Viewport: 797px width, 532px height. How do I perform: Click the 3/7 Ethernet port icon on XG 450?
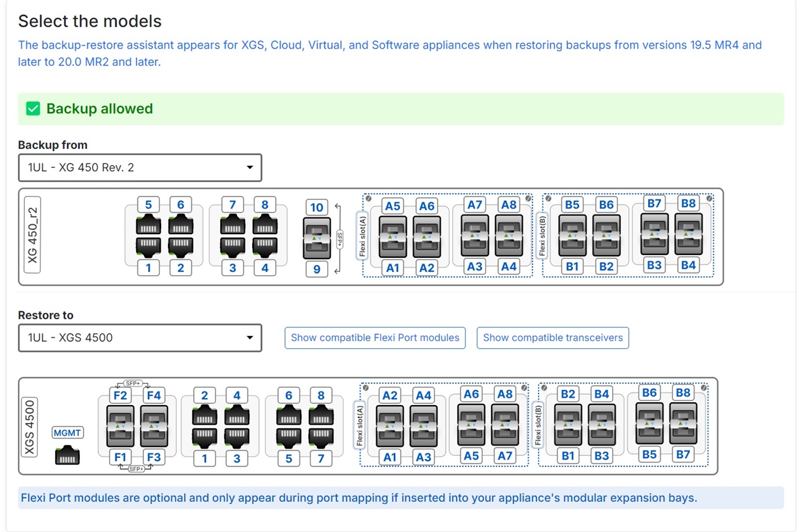pyautogui.click(x=232, y=236)
